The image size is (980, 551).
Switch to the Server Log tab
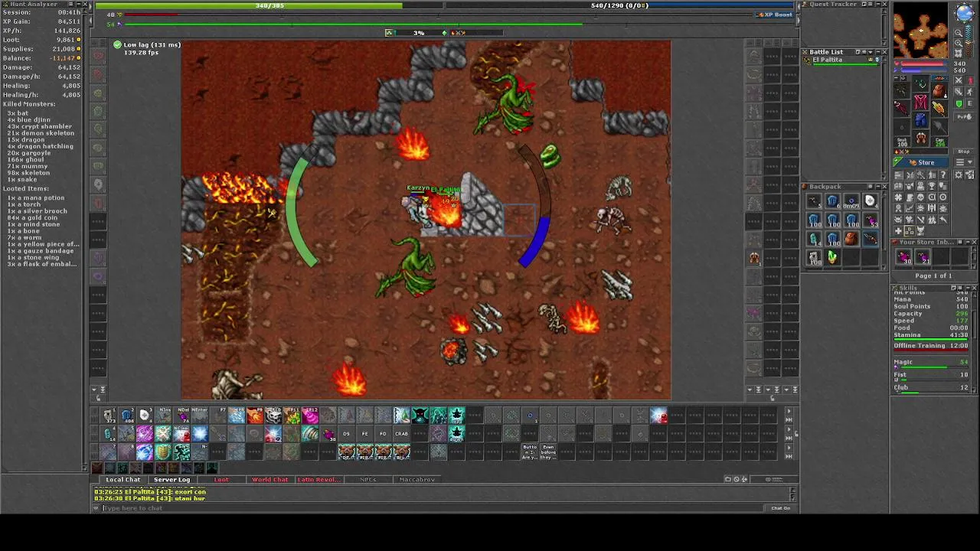pyautogui.click(x=171, y=480)
